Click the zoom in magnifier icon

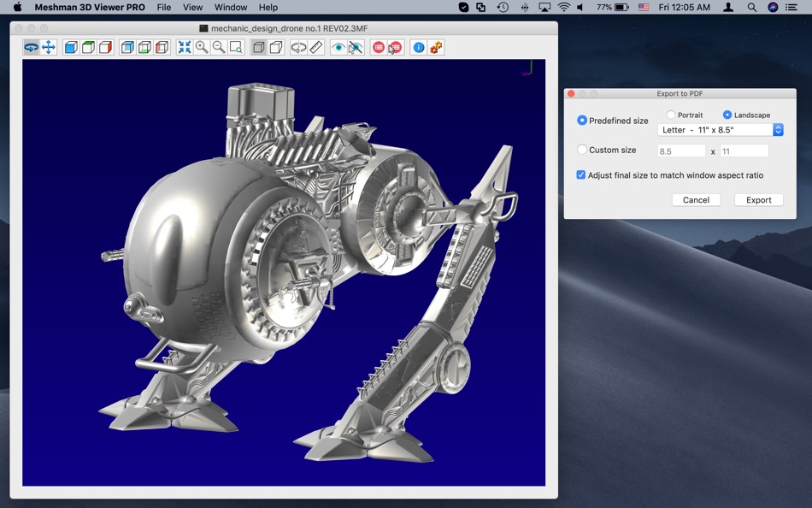(202, 48)
